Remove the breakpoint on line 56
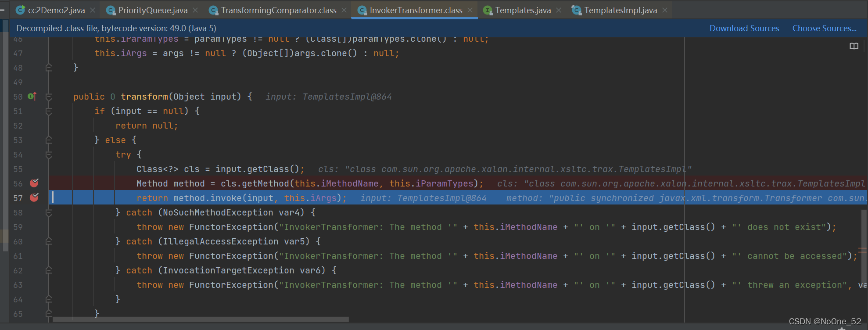The height and width of the screenshot is (330, 868). (34, 183)
